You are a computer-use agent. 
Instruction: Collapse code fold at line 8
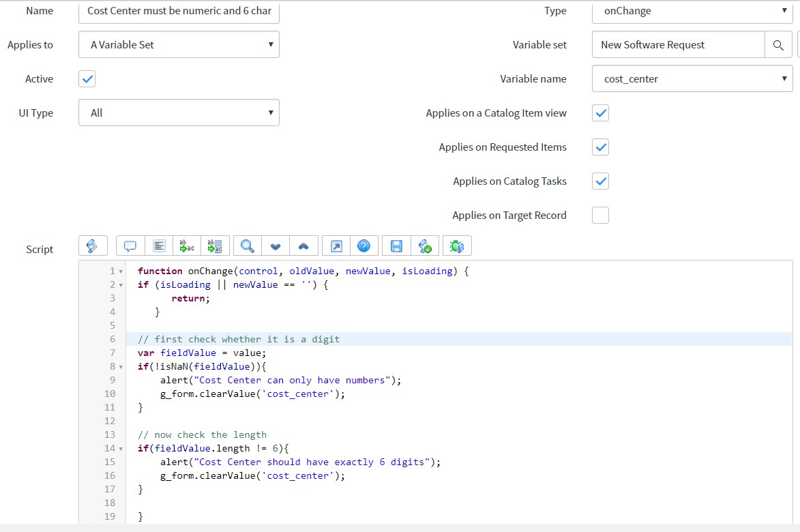click(121, 367)
